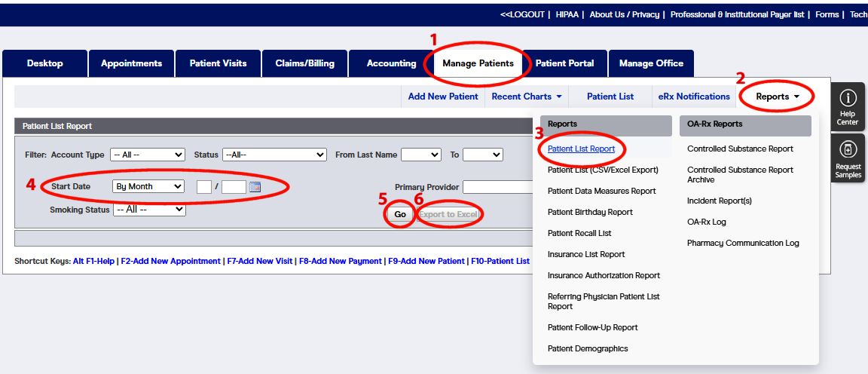
Task: Click the Request Samples icon
Action: coord(848,158)
